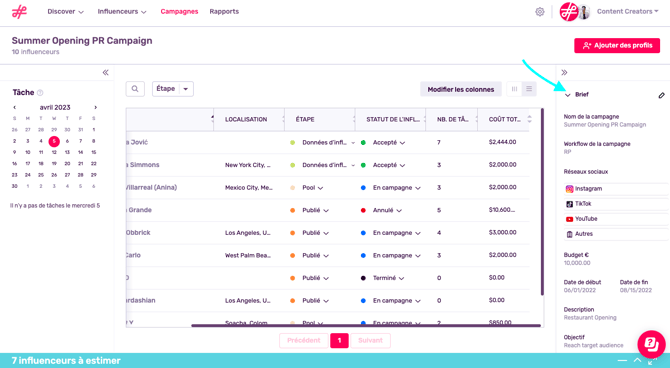The image size is (670, 368).
Task: Click the Summer Opening PR Campaign title
Action: (x=82, y=41)
